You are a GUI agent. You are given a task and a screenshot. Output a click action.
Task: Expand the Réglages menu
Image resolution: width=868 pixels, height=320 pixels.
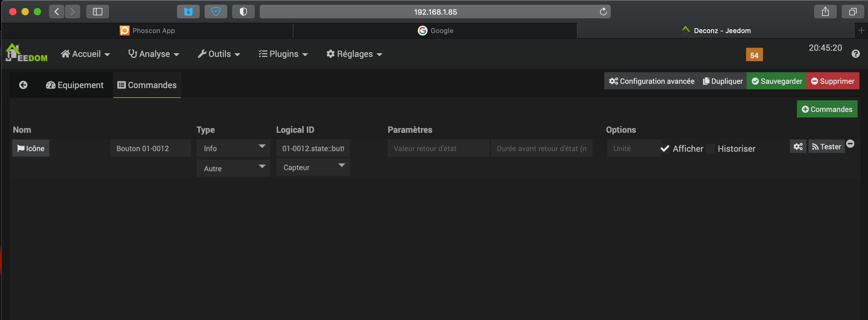point(354,54)
